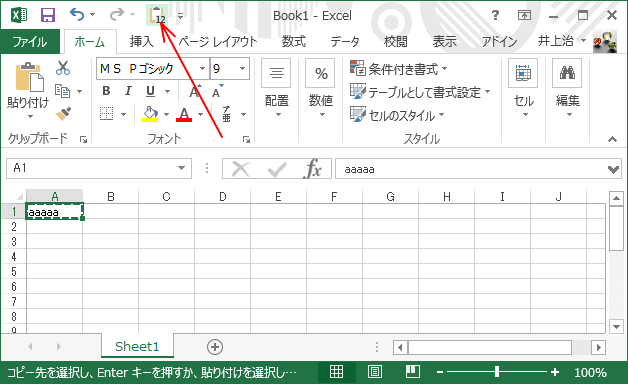628x384 pixels.
Task: Click the Copy icon
Action: pos(62,91)
